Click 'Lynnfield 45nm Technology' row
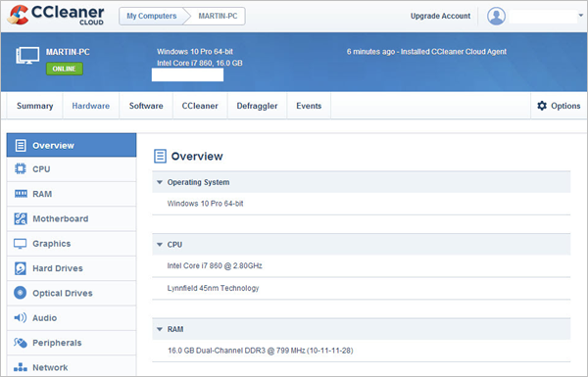This screenshot has width=588, height=377. [361, 288]
